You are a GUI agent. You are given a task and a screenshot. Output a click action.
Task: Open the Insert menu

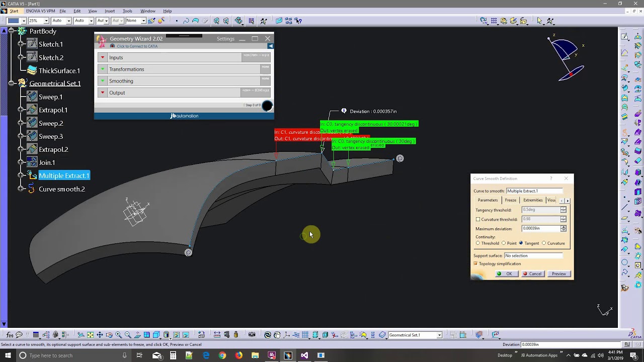click(110, 11)
